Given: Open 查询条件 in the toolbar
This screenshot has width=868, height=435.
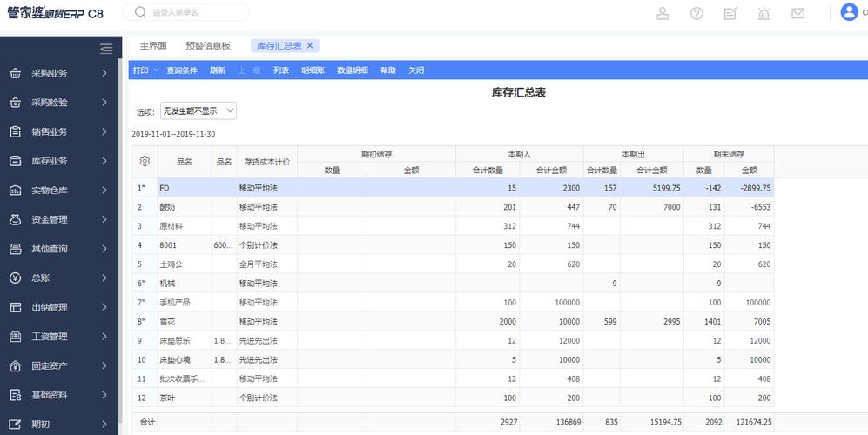Looking at the screenshot, I should pyautogui.click(x=182, y=70).
